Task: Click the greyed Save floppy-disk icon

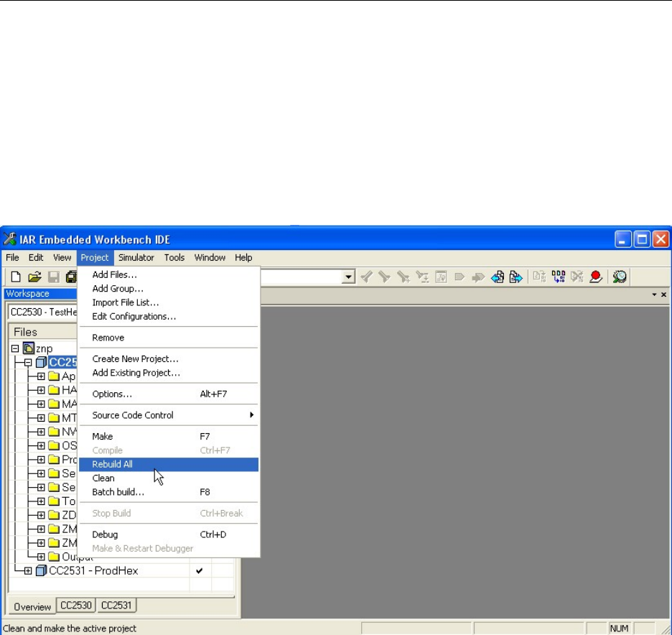Action: [x=54, y=277]
